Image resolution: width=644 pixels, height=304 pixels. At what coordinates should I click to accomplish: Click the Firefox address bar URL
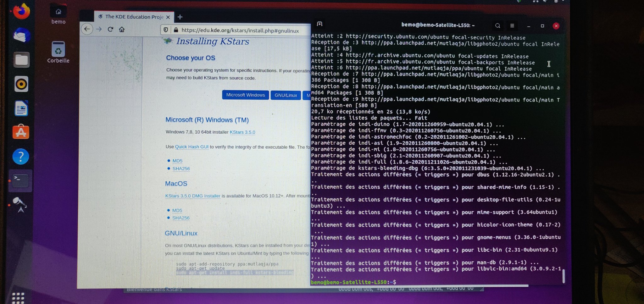pyautogui.click(x=240, y=30)
